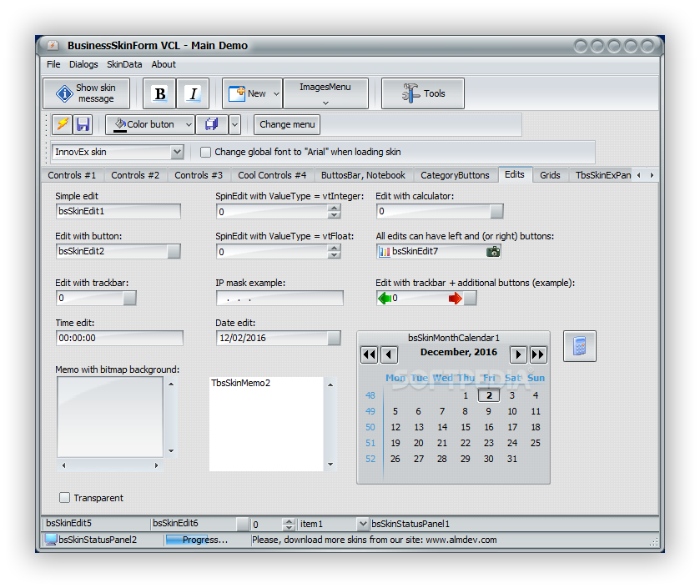The height and width of the screenshot is (588, 700).
Task: Click vtInteger SpinEdit up arrow
Action: tap(334, 208)
